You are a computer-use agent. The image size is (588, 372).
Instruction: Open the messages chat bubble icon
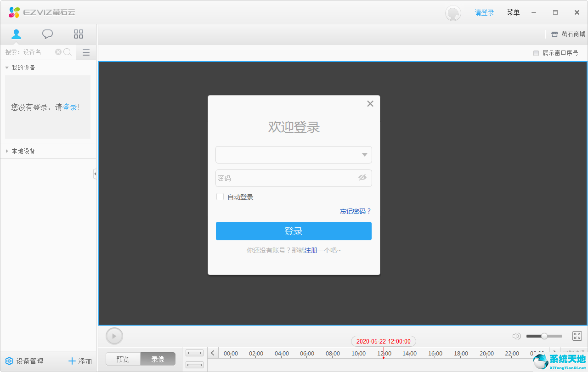coord(47,34)
